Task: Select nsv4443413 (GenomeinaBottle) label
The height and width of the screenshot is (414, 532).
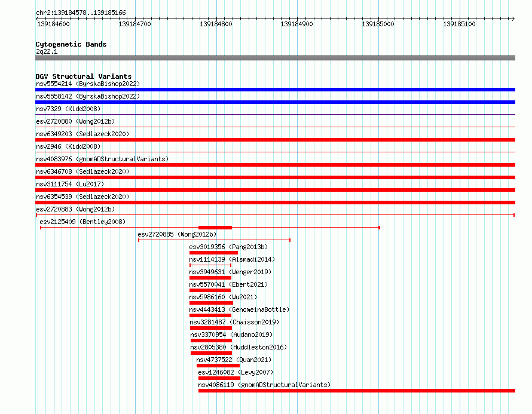Action: pyautogui.click(x=239, y=309)
